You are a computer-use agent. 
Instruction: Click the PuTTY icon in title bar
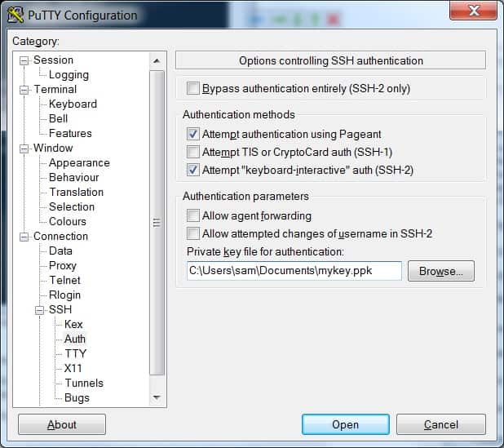click(x=15, y=15)
